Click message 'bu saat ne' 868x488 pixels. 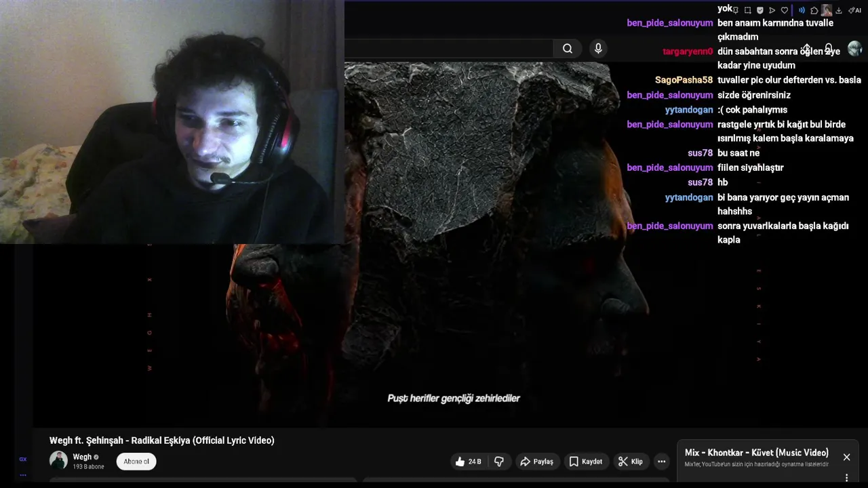[x=738, y=153]
